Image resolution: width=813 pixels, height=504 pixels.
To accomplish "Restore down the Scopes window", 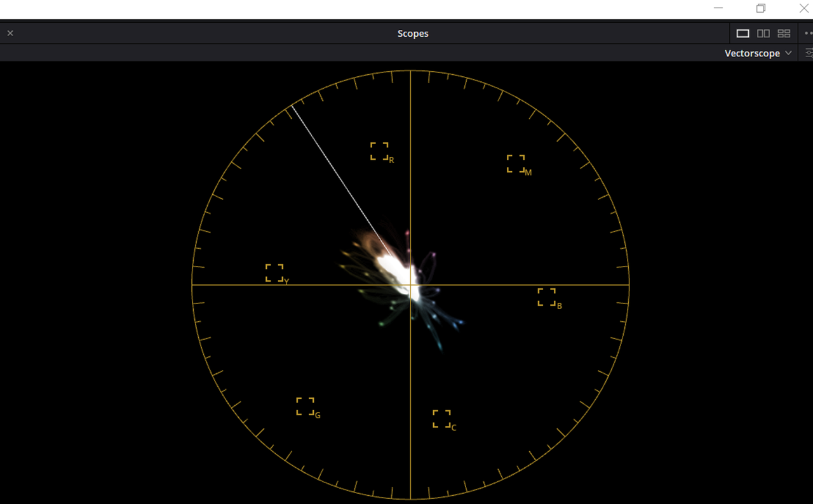I will pyautogui.click(x=761, y=8).
